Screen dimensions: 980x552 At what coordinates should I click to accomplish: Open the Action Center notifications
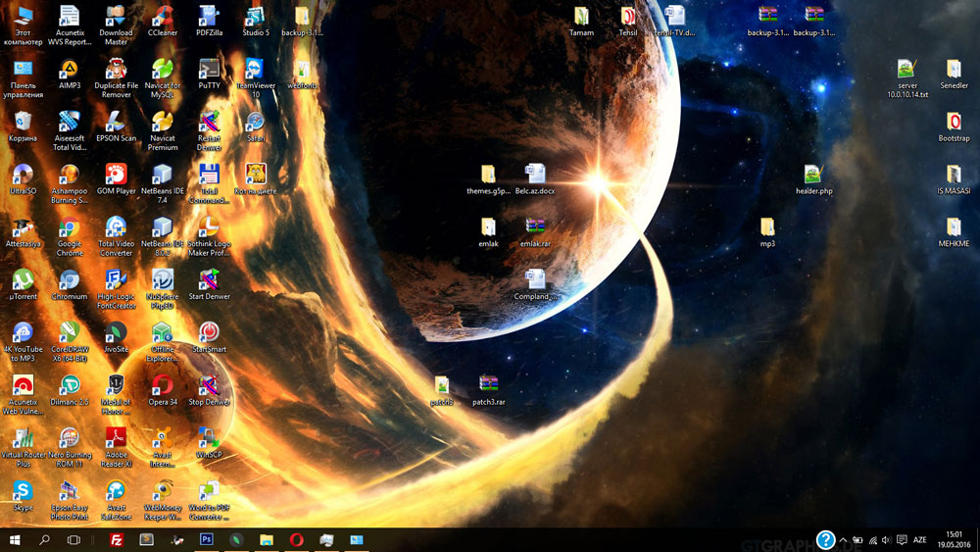point(902,540)
